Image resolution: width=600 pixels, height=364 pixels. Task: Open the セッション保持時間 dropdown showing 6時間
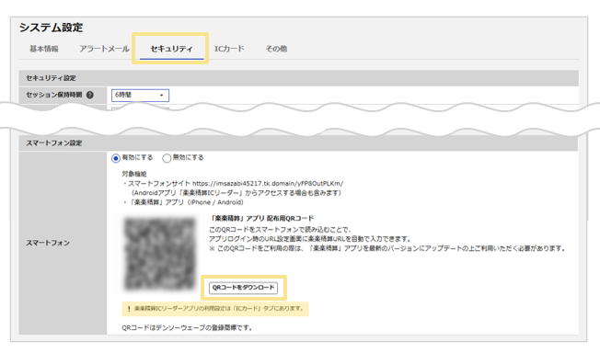coord(140,96)
